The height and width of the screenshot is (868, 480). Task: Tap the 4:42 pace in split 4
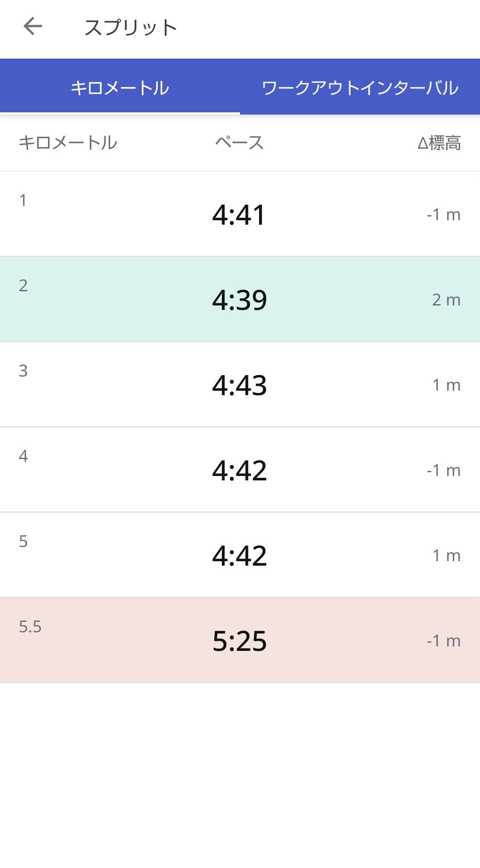tap(240, 471)
